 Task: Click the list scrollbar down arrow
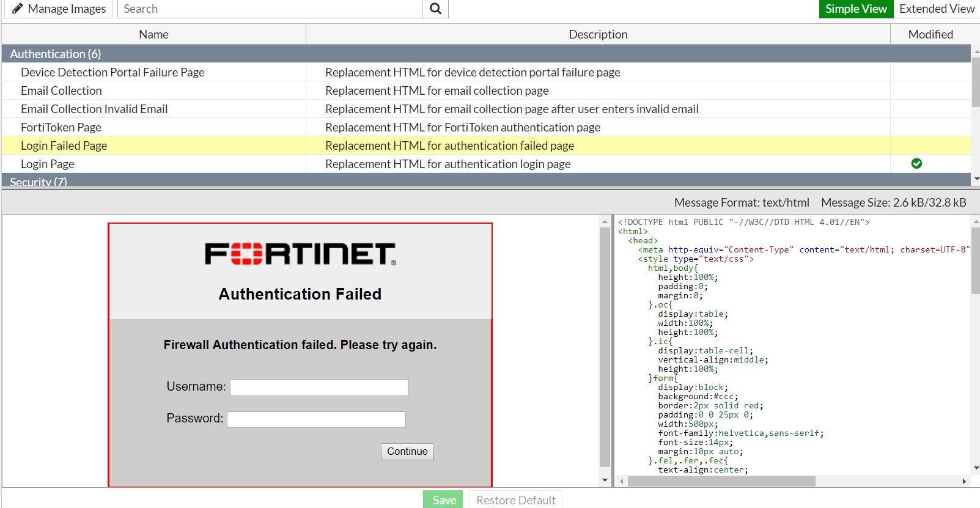click(x=976, y=179)
